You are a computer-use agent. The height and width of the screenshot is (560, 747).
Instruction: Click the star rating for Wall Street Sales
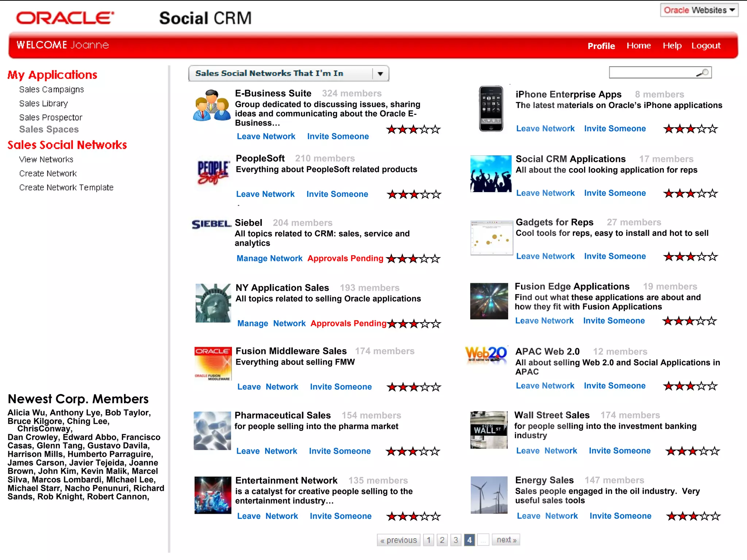(x=693, y=451)
